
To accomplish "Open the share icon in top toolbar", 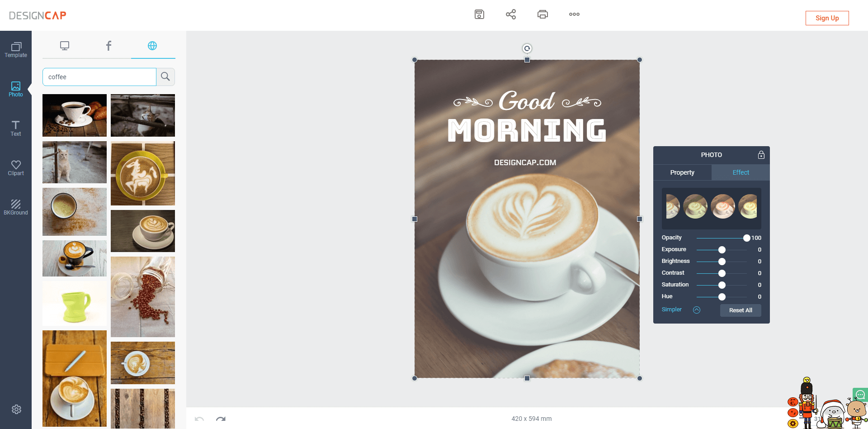I will click(x=511, y=14).
